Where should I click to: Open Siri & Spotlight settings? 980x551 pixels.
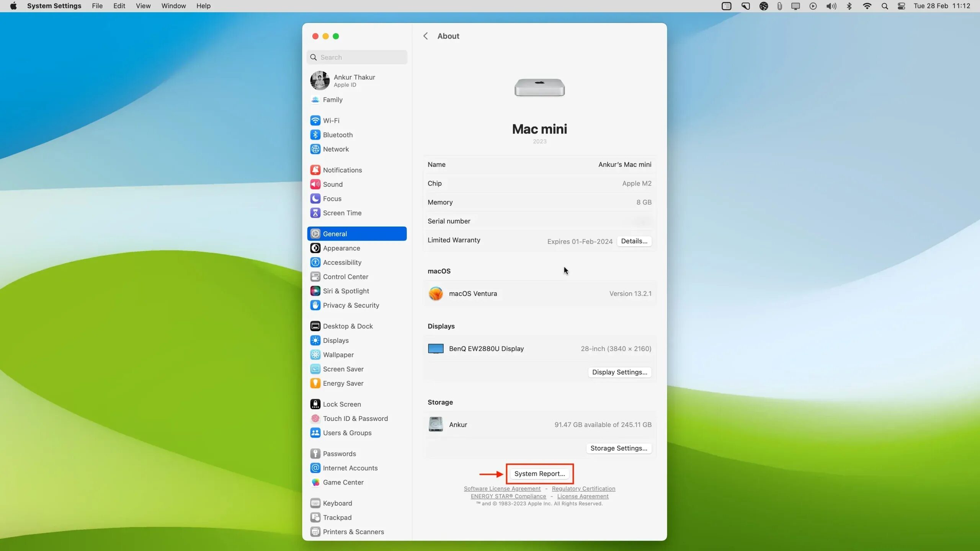pos(345,291)
